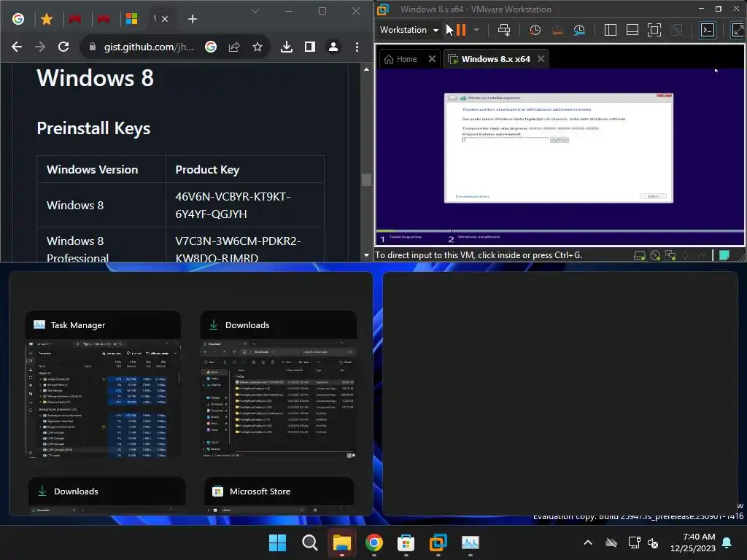Open the power options dropdown beside pause
747x560 pixels.
(476, 30)
